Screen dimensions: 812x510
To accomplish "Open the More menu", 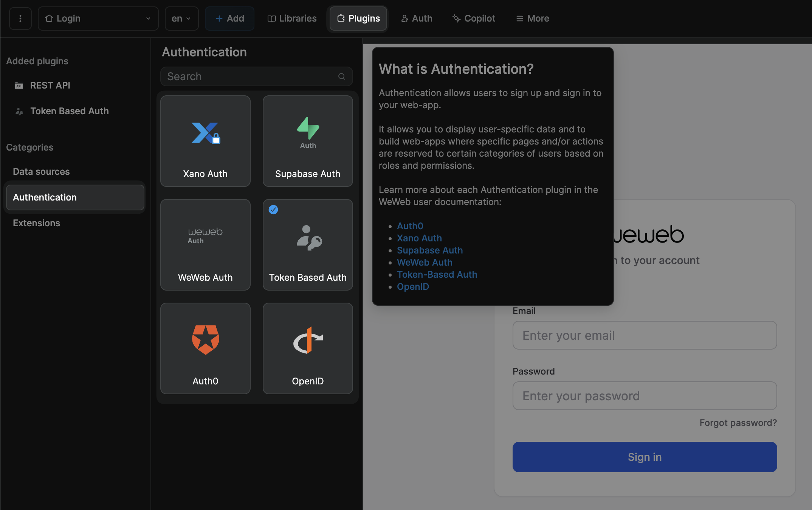I will [x=532, y=18].
